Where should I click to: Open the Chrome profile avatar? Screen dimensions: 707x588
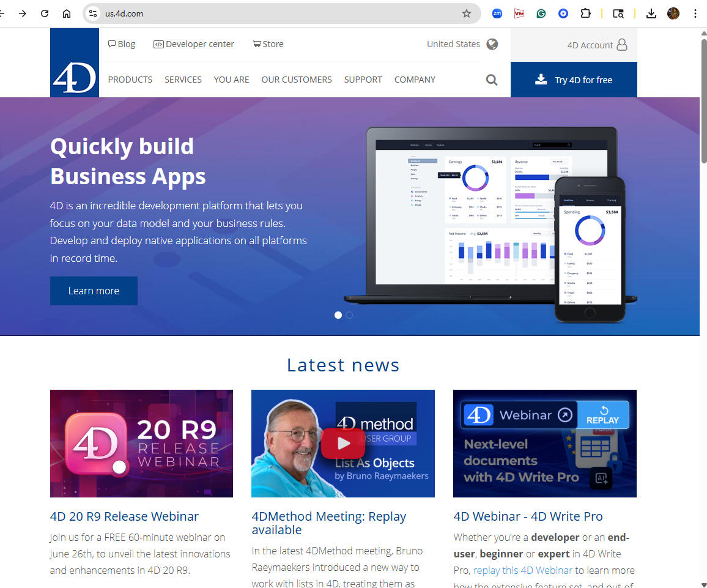click(673, 13)
